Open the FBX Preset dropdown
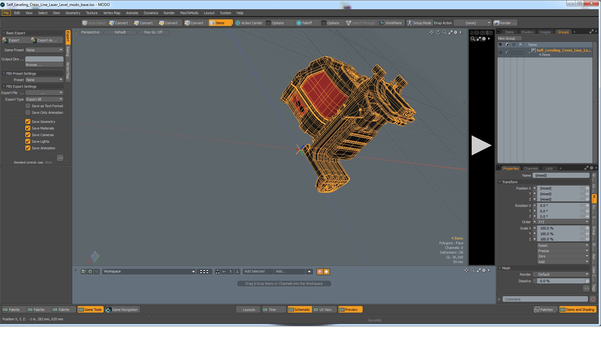The height and width of the screenshot is (364, 601). [44, 80]
